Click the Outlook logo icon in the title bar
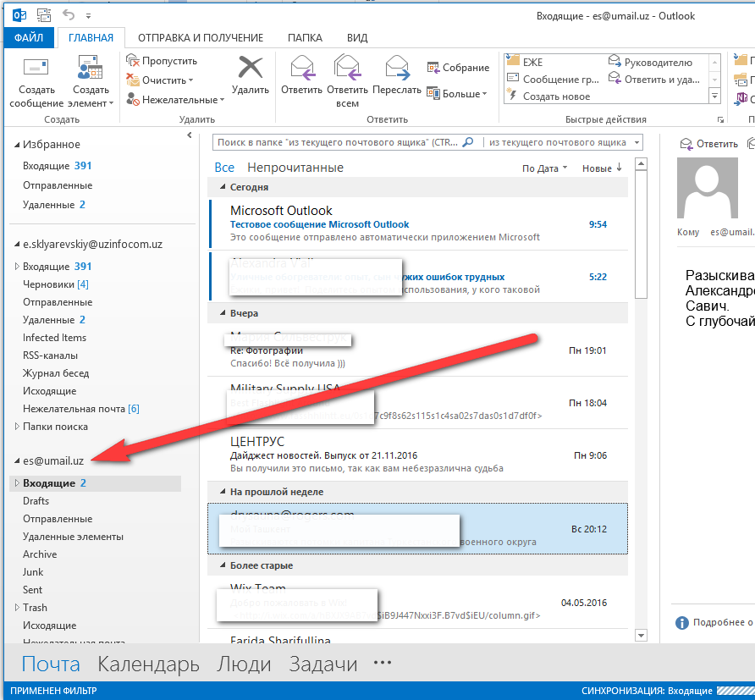 point(19,15)
